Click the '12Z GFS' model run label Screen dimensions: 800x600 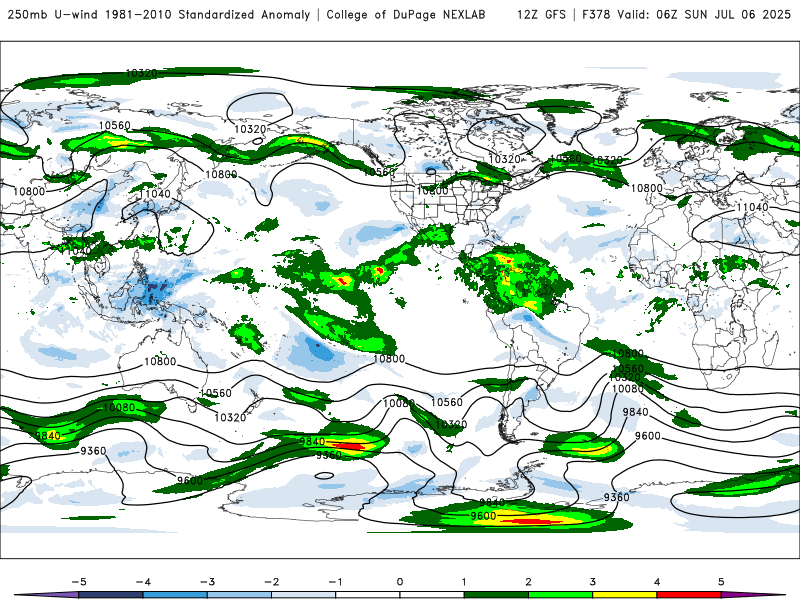pos(541,14)
